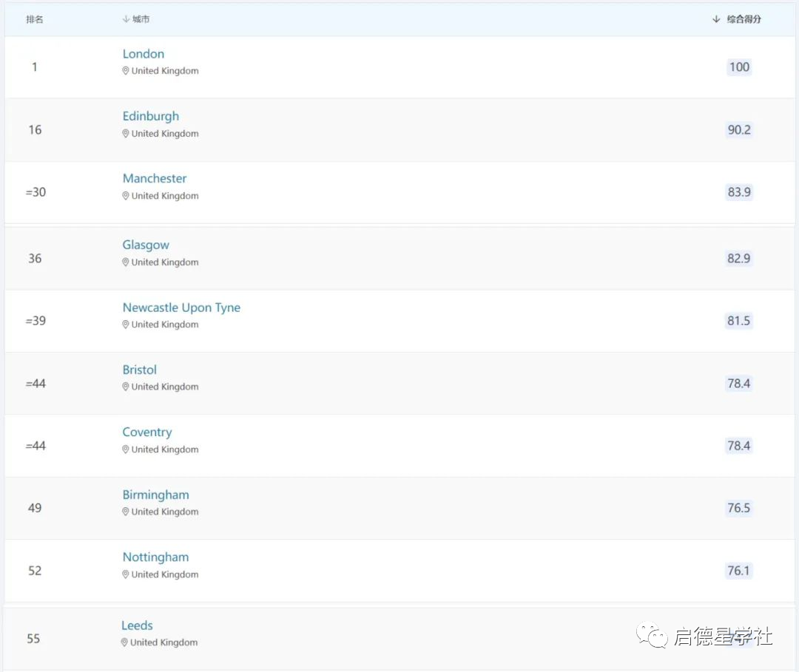Screen dimensions: 799x672
Task: Click rank 55 in Leeds row
Action: pyautogui.click(x=33, y=639)
